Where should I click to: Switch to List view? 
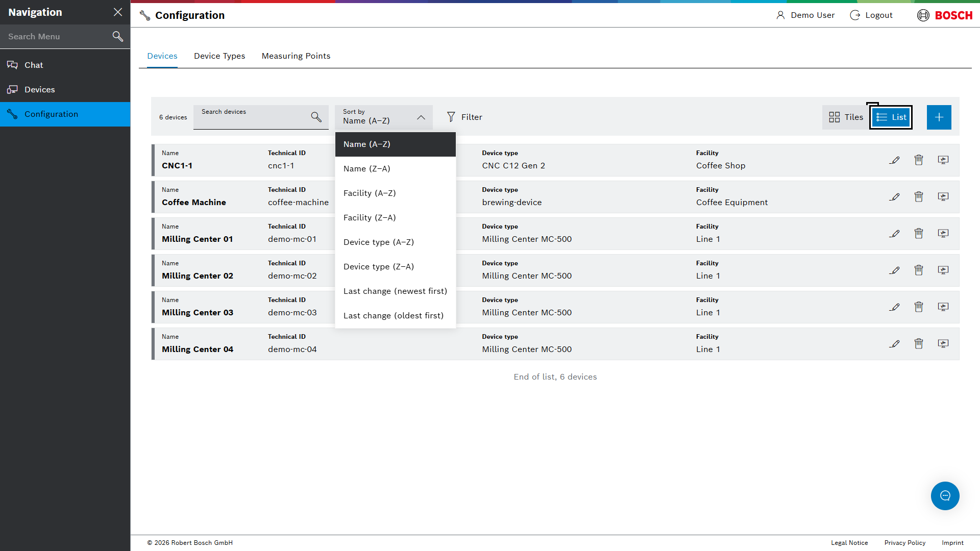pos(891,117)
